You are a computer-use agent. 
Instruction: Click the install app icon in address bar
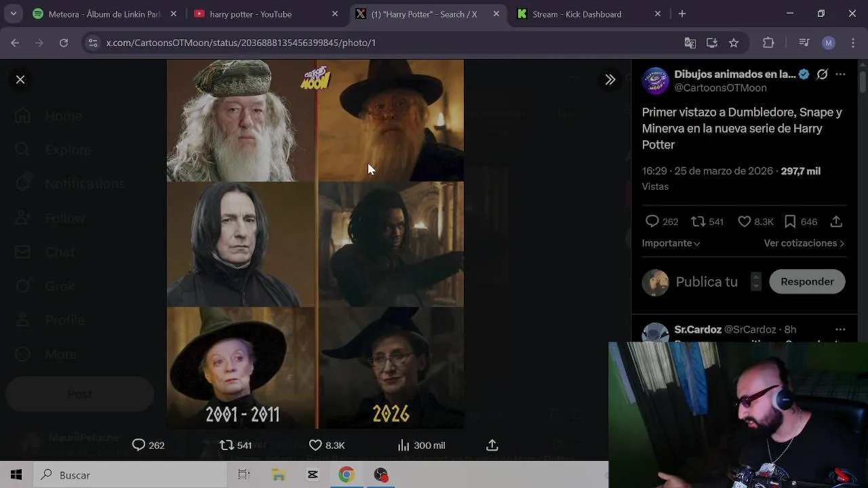click(x=712, y=43)
